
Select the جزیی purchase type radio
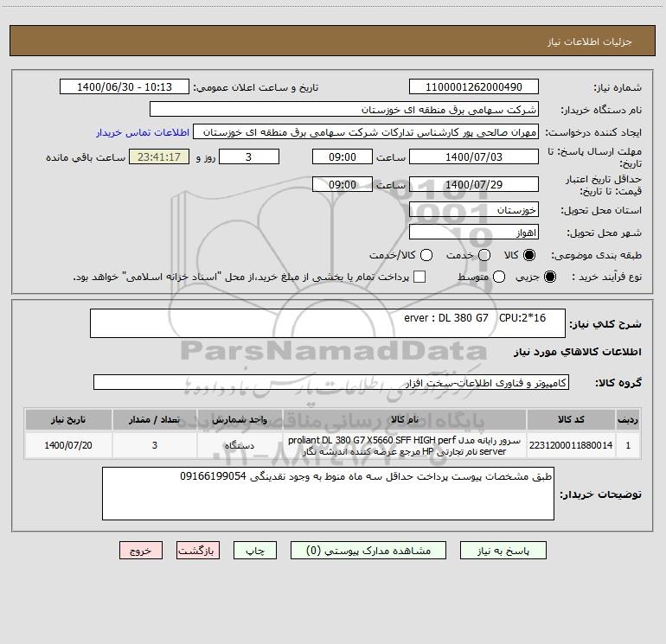[x=549, y=277]
